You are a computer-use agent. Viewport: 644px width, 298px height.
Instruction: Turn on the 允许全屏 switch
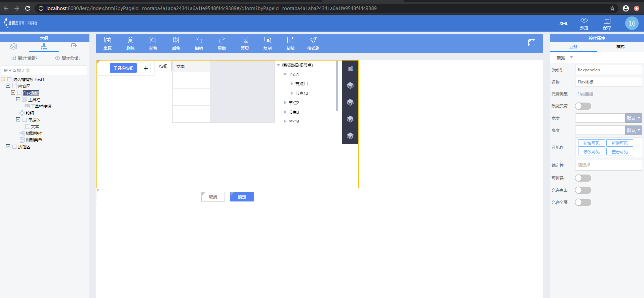pos(583,202)
